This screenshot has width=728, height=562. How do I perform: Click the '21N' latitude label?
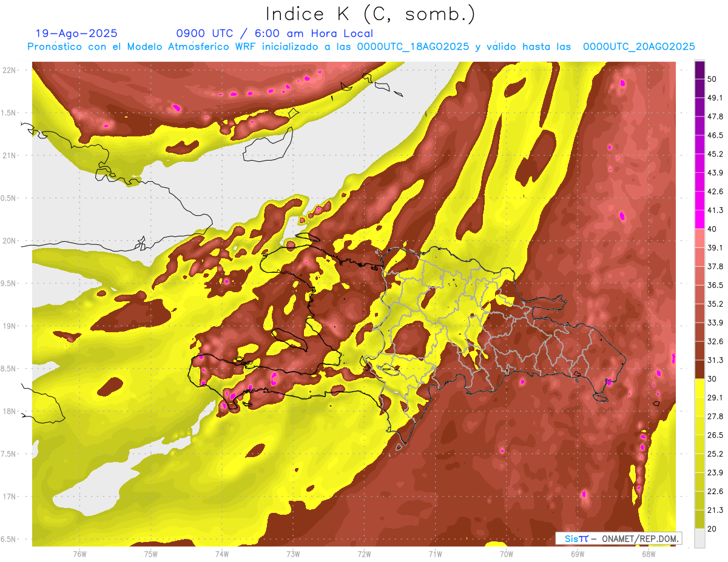point(8,155)
